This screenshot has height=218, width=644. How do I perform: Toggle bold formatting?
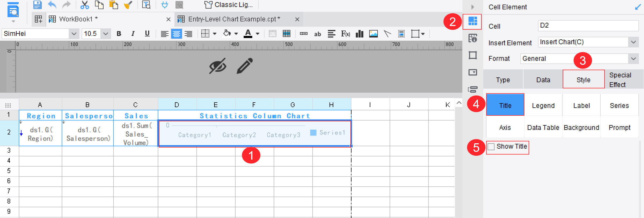point(119,34)
